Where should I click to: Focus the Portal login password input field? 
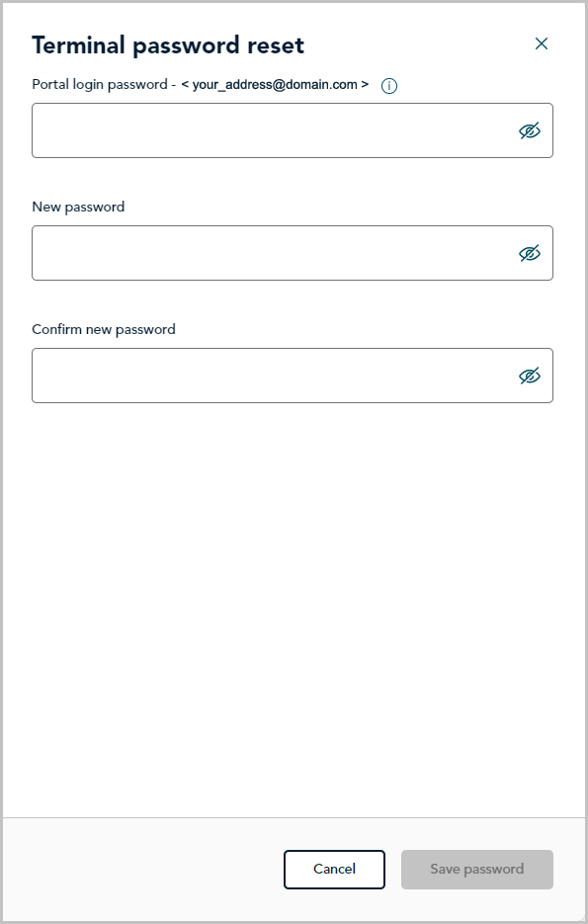pyautogui.click(x=293, y=130)
